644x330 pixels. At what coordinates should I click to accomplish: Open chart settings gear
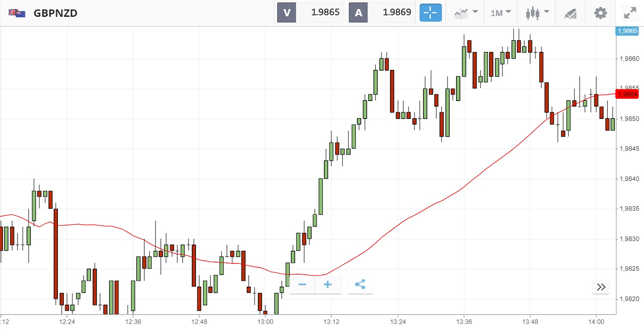(600, 13)
